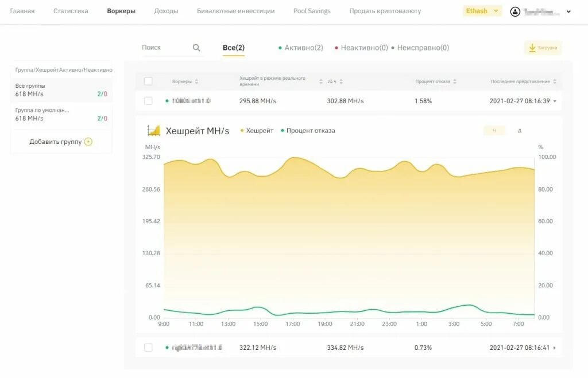Sort by Процент отказа column
588x378 pixels.
[x=436, y=81]
